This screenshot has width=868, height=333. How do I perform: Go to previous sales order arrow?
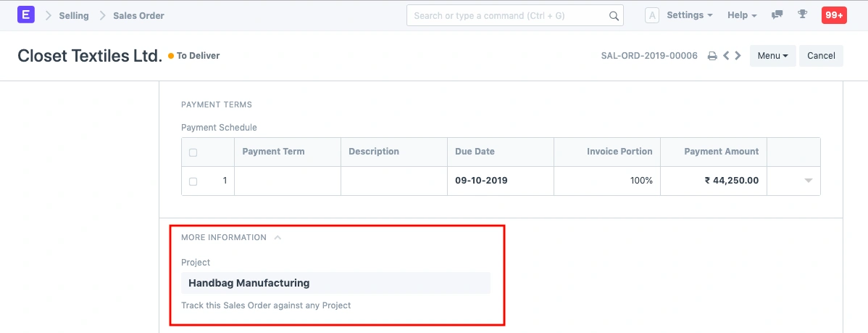726,56
